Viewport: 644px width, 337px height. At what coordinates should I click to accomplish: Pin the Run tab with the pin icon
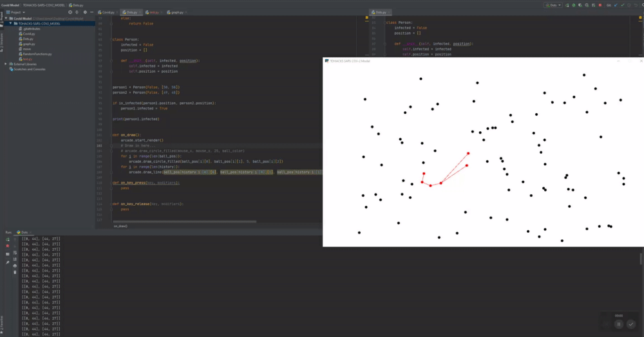[7, 262]
